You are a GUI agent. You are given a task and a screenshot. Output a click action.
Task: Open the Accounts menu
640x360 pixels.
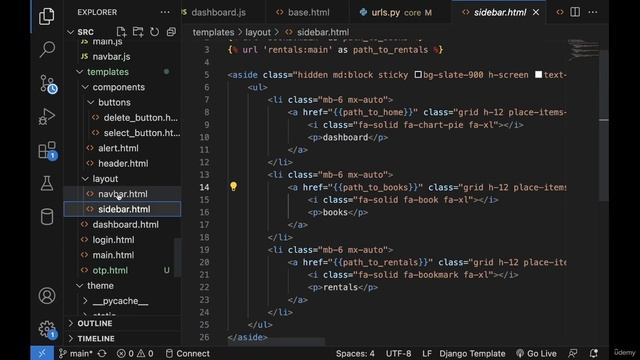[47, 296]
